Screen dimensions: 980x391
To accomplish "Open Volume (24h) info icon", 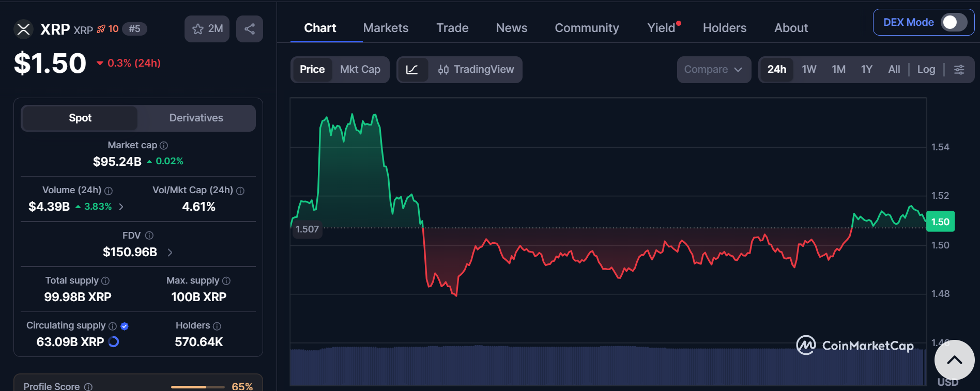I will 109,191.
